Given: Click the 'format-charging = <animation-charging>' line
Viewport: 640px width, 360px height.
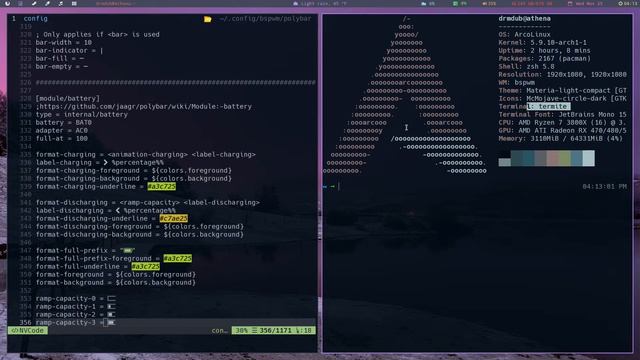Looking at the screenshot, I should point(146,155).
